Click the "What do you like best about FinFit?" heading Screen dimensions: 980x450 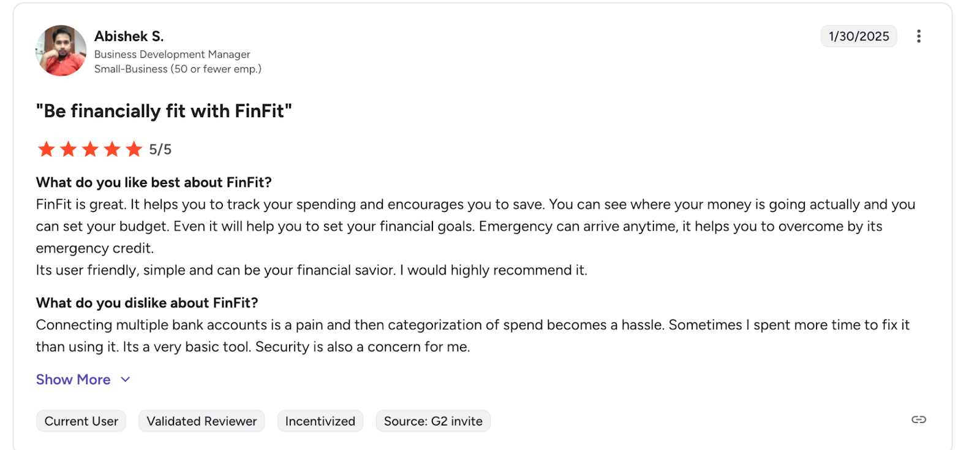tap(154, 182)
